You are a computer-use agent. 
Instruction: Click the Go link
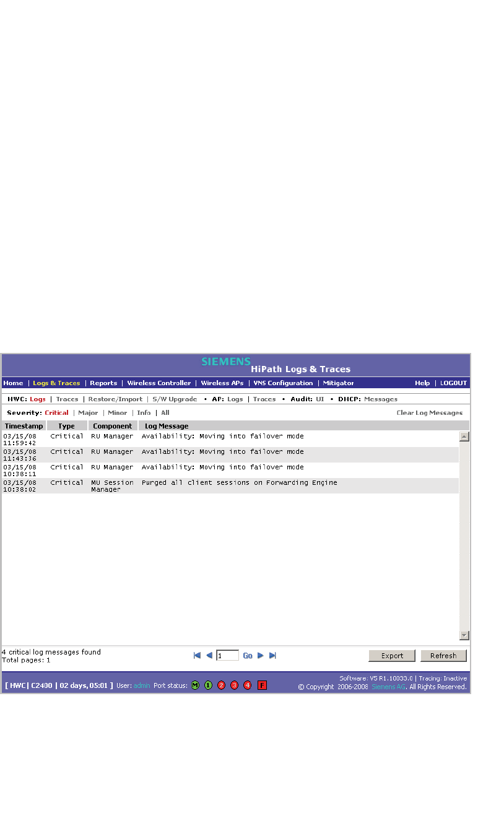[x=248, y=656]
